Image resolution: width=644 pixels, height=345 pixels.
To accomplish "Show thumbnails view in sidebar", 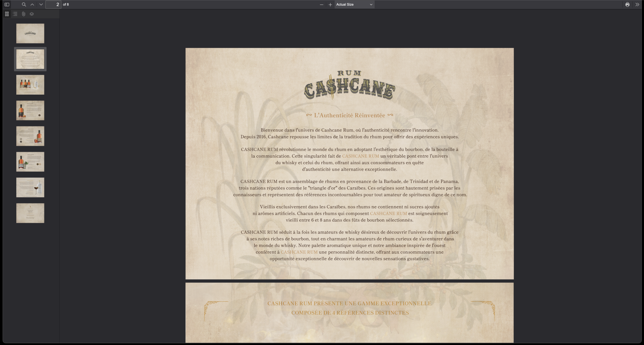I will pyautogui.click(x=7, y=14).
